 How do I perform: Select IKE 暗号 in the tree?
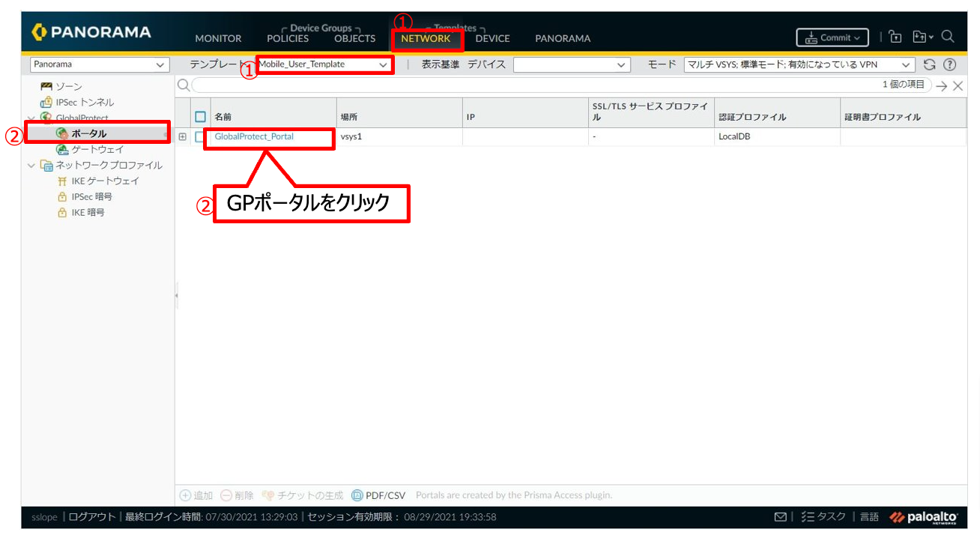pos(88,213)
